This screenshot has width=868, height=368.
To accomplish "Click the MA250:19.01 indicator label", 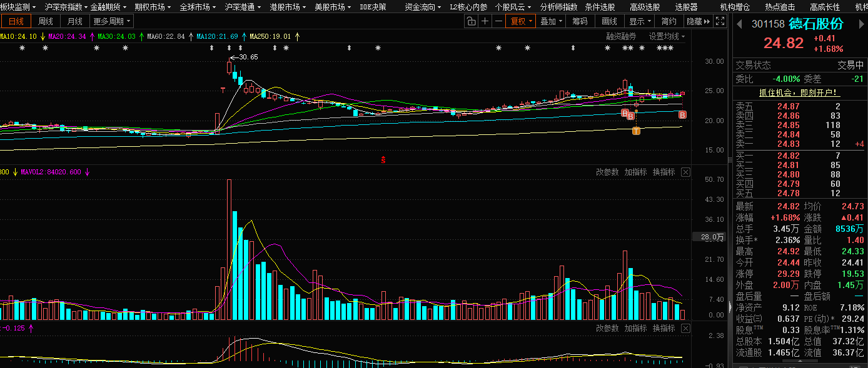I will click(x=270, y=36).
